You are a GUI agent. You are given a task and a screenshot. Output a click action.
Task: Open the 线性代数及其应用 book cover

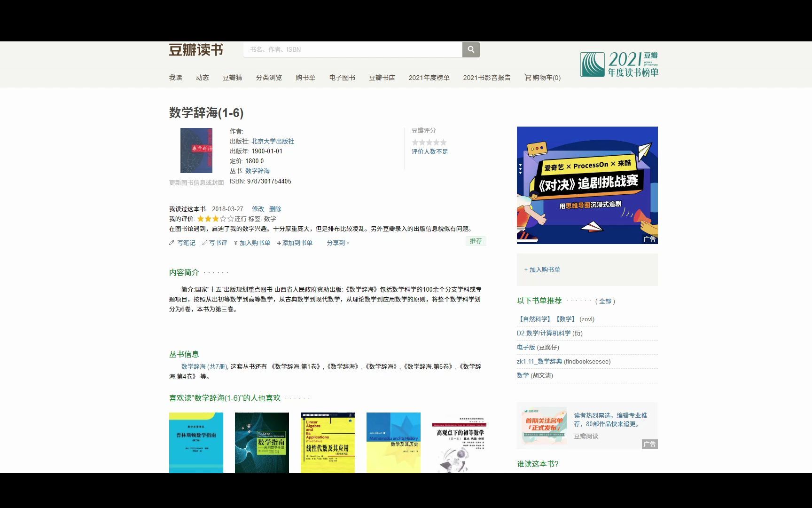(x=328, y=443)
